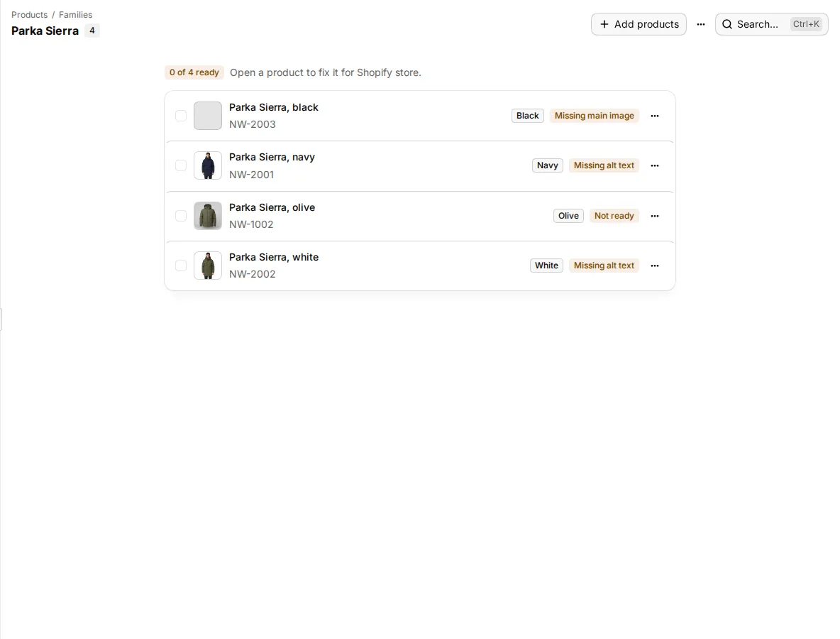
Task: Open the thumbnail for Parka Sierra, white
Action: point(208,266)
